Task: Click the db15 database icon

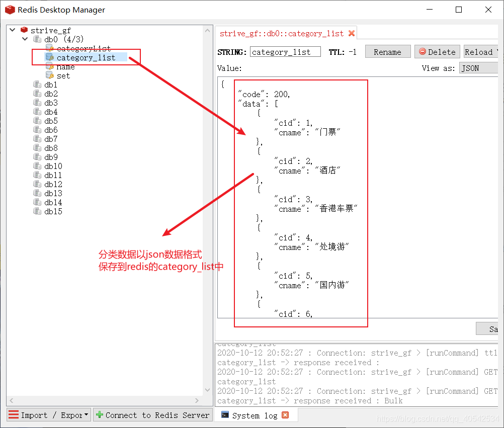Action: click(37, 211)
